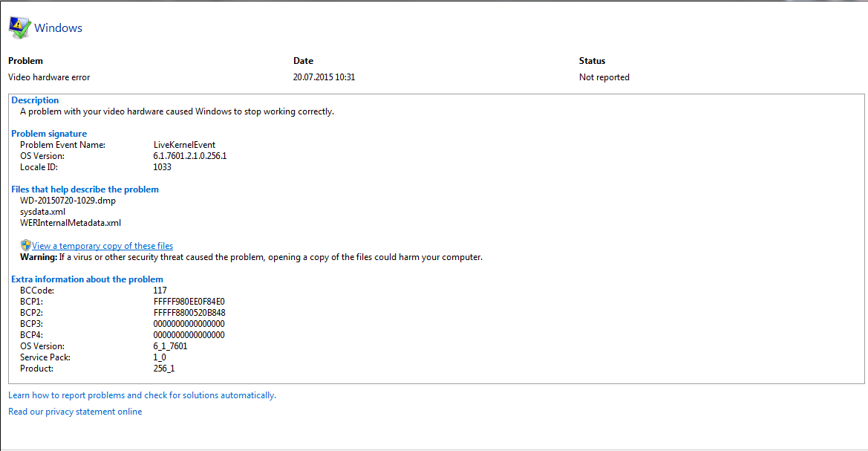Click the 'Product:' label
868x451 pixels.
(x=36, y=369)
